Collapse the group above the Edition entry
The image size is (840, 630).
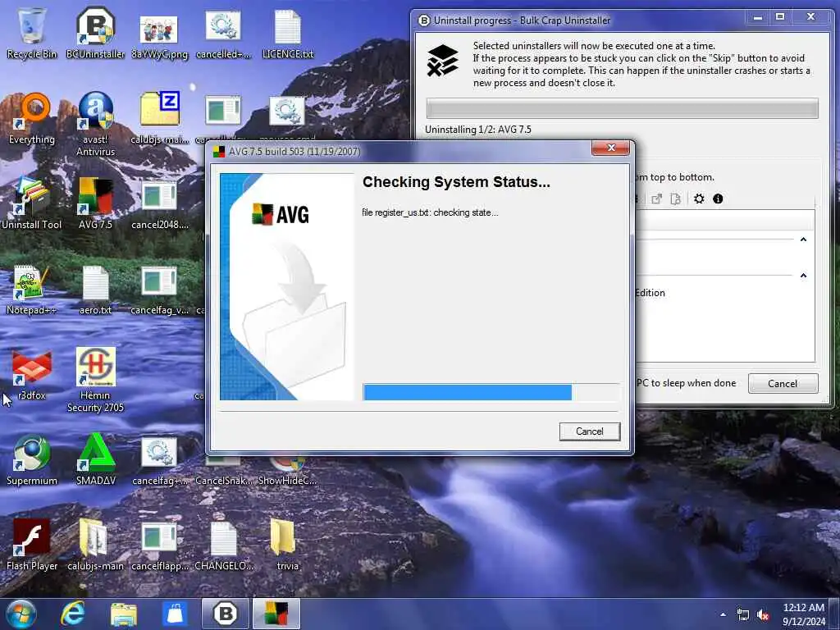point(803,276)
